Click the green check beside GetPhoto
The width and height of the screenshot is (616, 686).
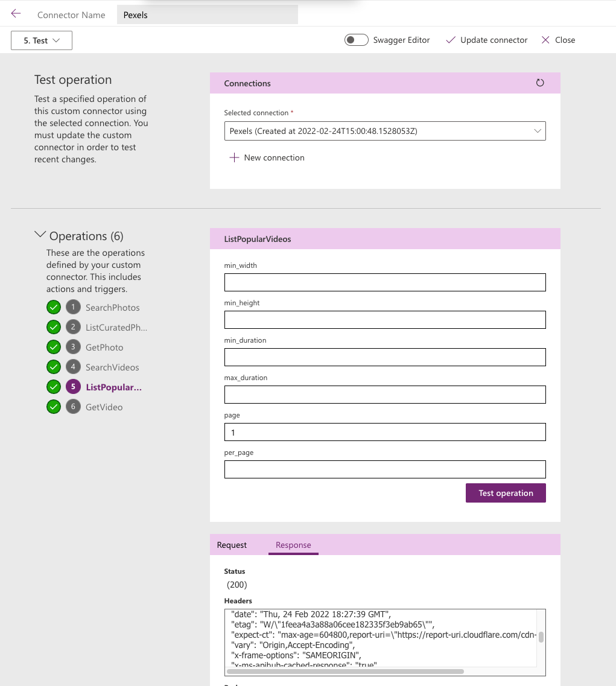pos(53,347)
